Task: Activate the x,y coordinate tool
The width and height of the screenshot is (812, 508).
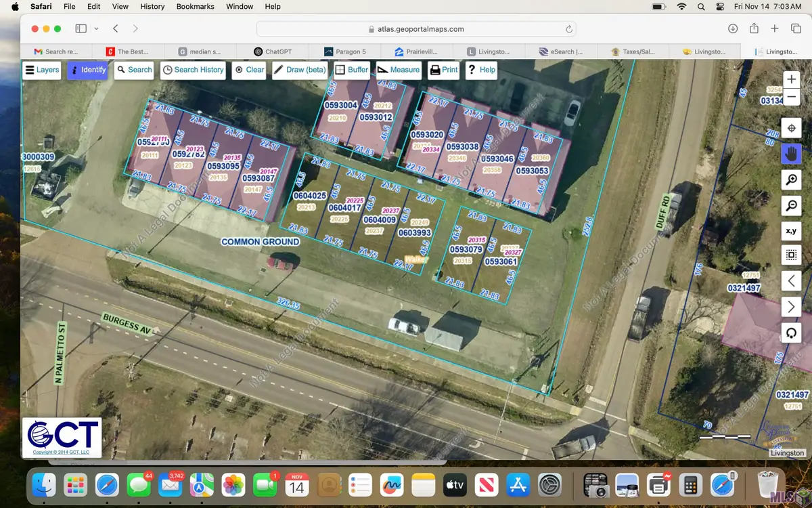Action: [x=791, y=231]
